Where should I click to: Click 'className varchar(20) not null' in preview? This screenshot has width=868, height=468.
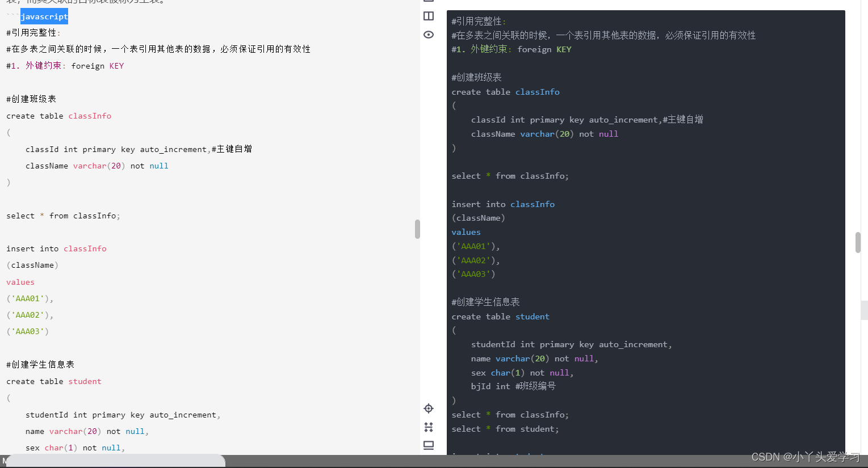tap(544, 134)
